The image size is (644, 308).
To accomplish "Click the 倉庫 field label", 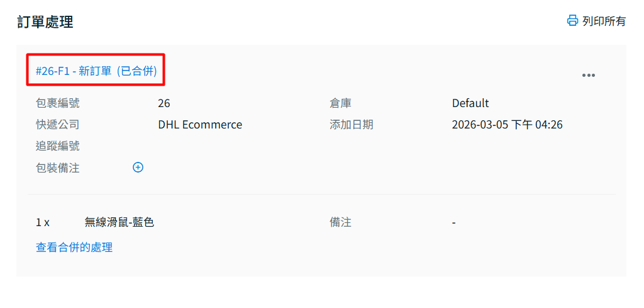I will pyautogui.click(x=340, y=103).
